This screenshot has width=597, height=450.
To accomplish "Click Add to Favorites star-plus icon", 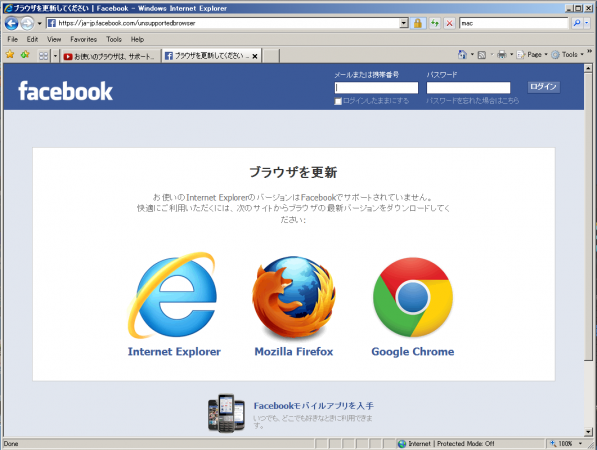I will pyautogui.click(x=25, y=55).
